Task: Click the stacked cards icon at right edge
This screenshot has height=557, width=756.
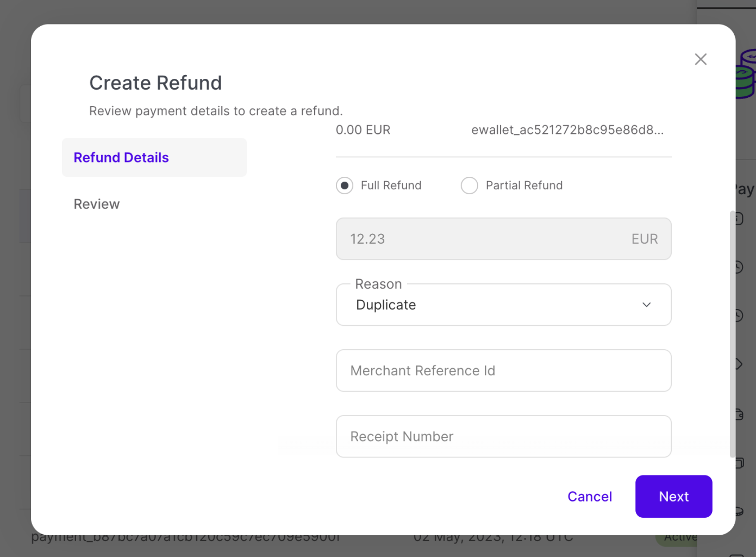Action: coord(739,463)
